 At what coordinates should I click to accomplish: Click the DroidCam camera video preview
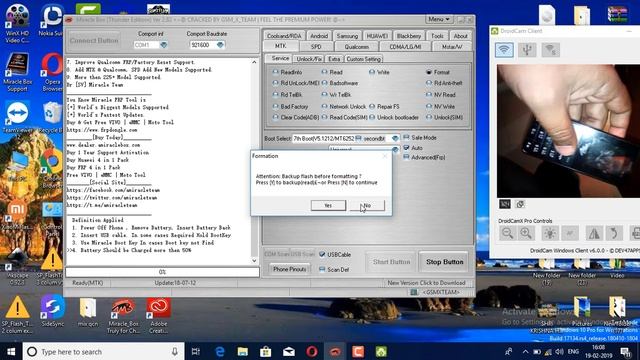tap(568, 131)
